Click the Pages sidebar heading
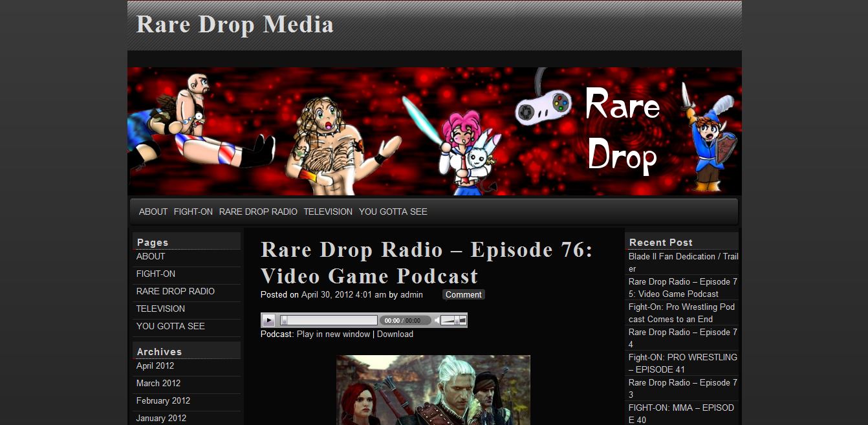Viewport: 868px width, 425px height. click(153, 243)
